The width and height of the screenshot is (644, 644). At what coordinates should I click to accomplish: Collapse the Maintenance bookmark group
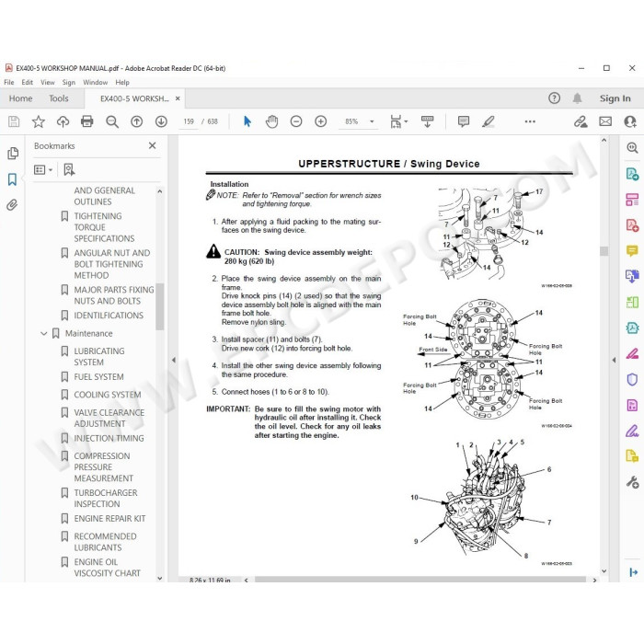pos(43,333)
